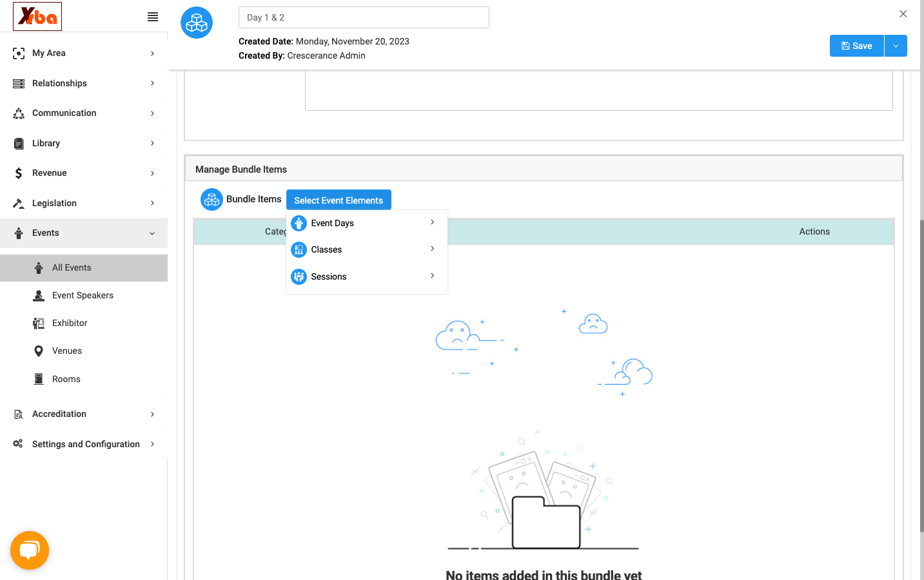Collapse the Events section chevron
This screenshot has width=924, height=580.
[152, 233]
